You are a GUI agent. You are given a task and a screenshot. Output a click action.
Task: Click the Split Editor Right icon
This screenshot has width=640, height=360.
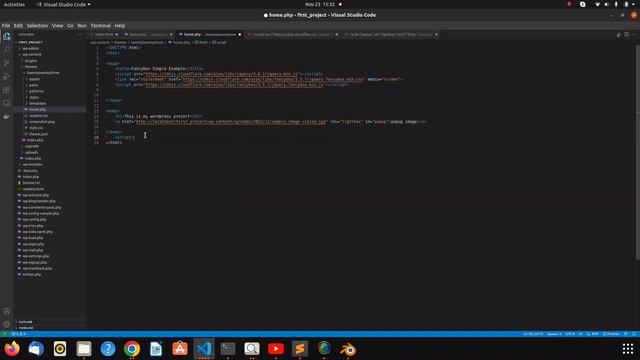pyautogui.click(x=627, y=35)
